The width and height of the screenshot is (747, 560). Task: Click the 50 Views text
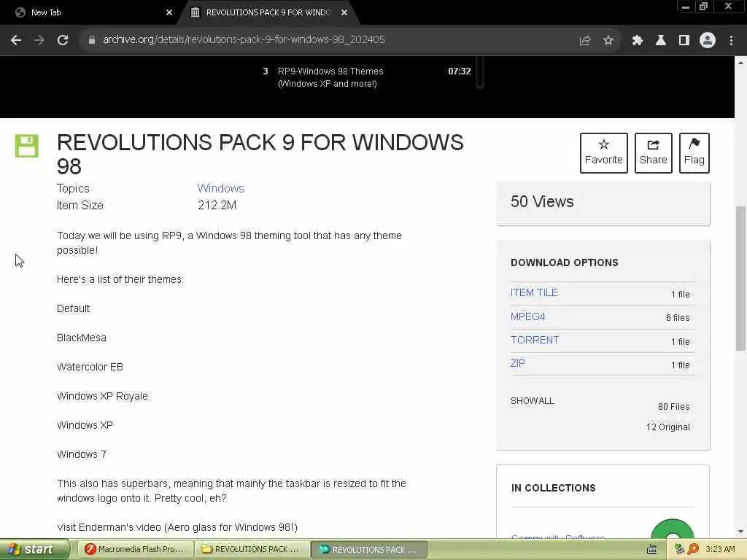click(542, 201)
